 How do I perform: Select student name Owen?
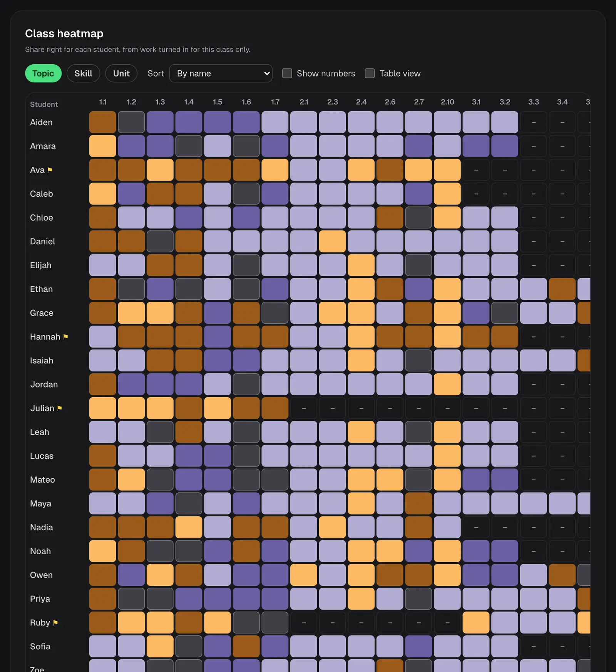point(41,575)
